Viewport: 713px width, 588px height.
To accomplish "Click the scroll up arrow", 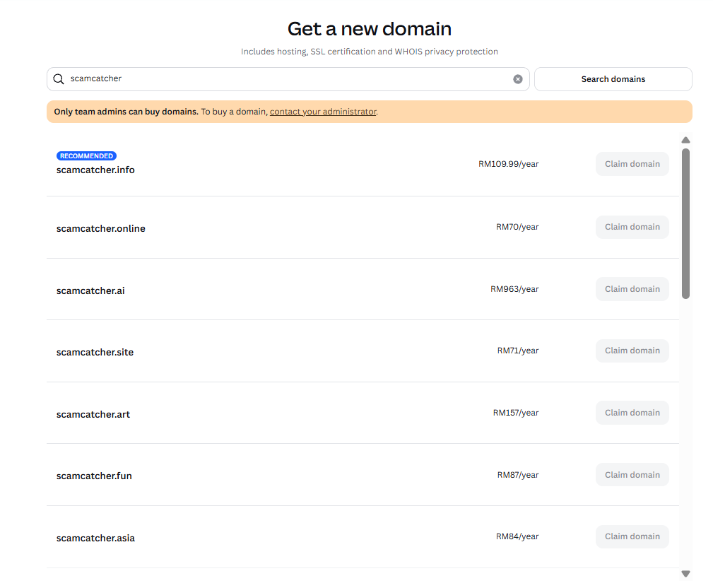I will tap(685, 140).
